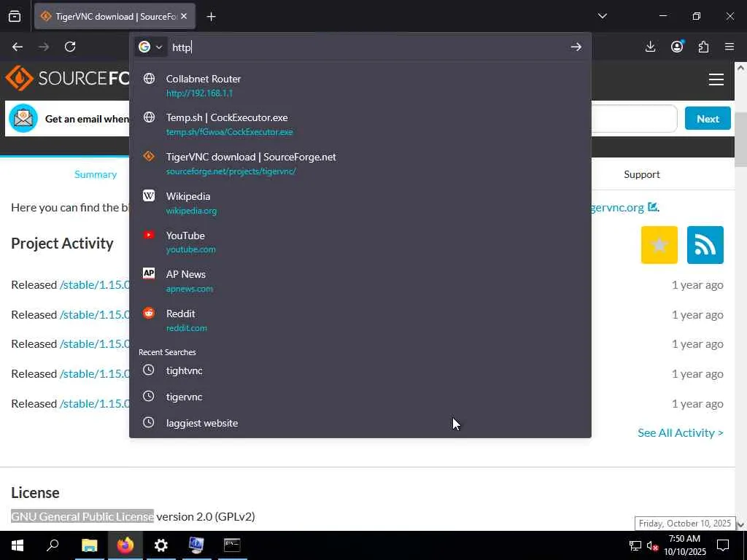Image resolution: width=747 pixels, height=560 pixels.
Task: Click the taskbar clock showing 7:50 AM
Action: click(x=685, y=545)
